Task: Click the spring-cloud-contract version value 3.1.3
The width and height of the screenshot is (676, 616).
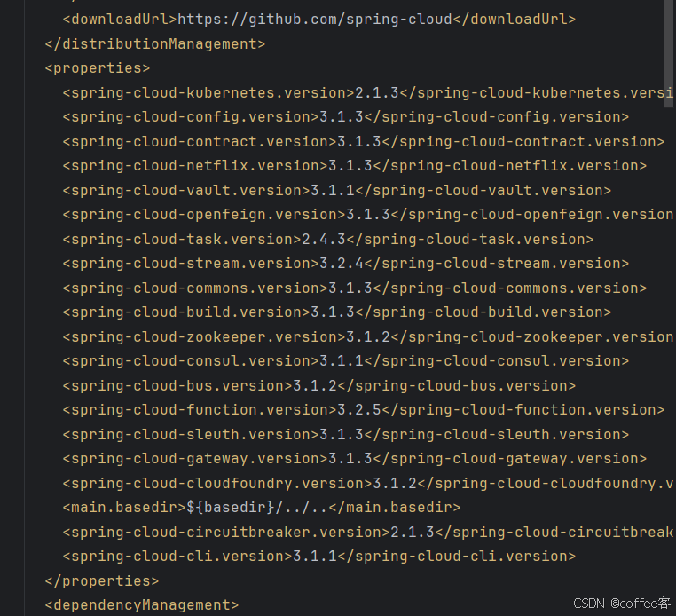Action: click(x=359, y=141)
